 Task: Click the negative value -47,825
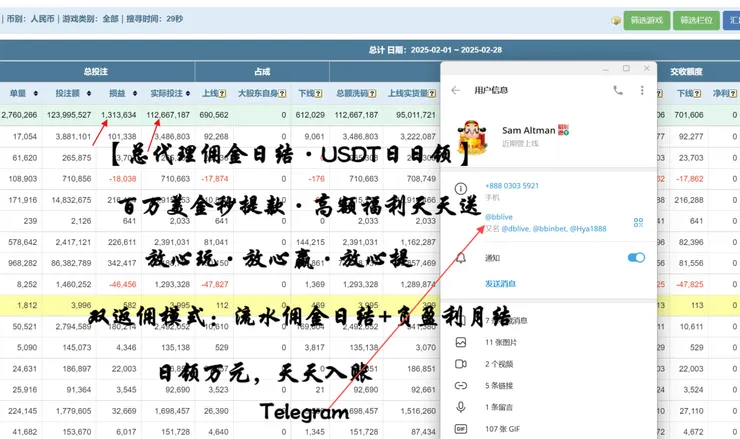[690, 284]
